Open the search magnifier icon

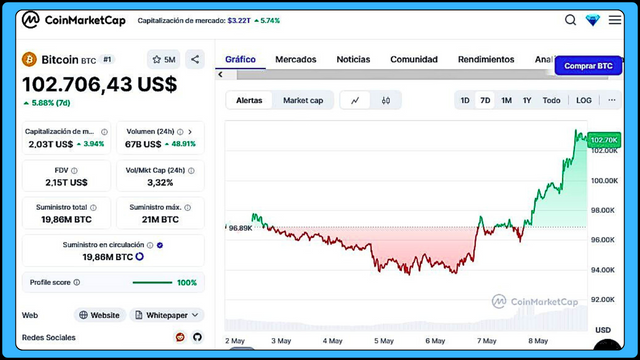tap(570, 20)
